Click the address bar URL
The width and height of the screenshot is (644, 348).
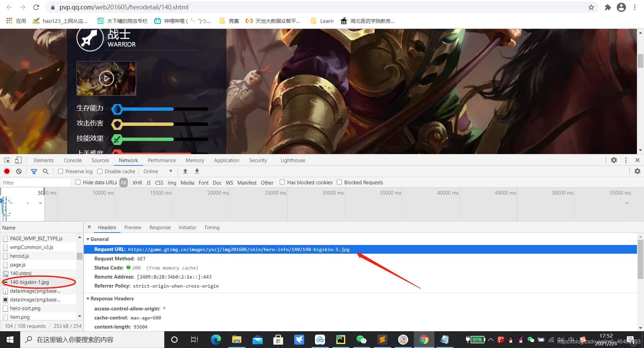tap(124, 7)
